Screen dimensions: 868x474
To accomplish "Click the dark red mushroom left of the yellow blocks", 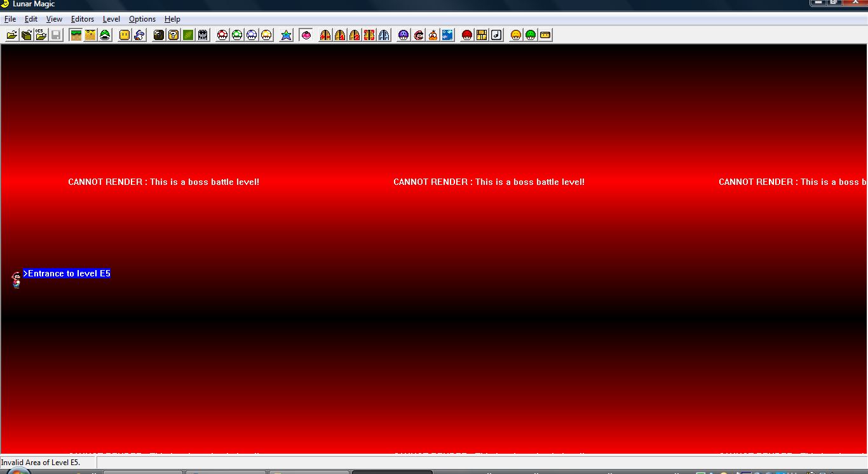I will [x=467, y=35].
